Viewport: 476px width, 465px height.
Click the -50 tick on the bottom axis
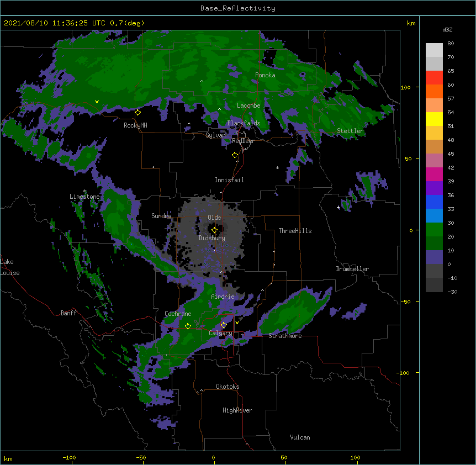[x=141, y=457]
